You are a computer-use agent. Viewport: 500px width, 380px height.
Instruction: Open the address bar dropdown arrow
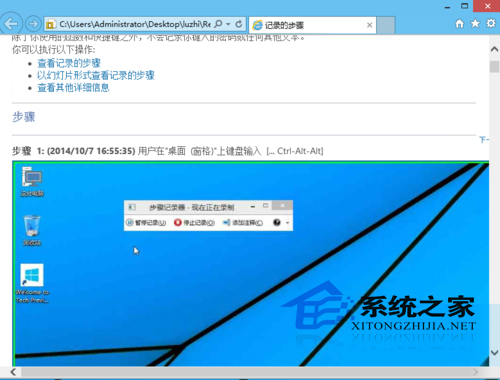(228, 24)
